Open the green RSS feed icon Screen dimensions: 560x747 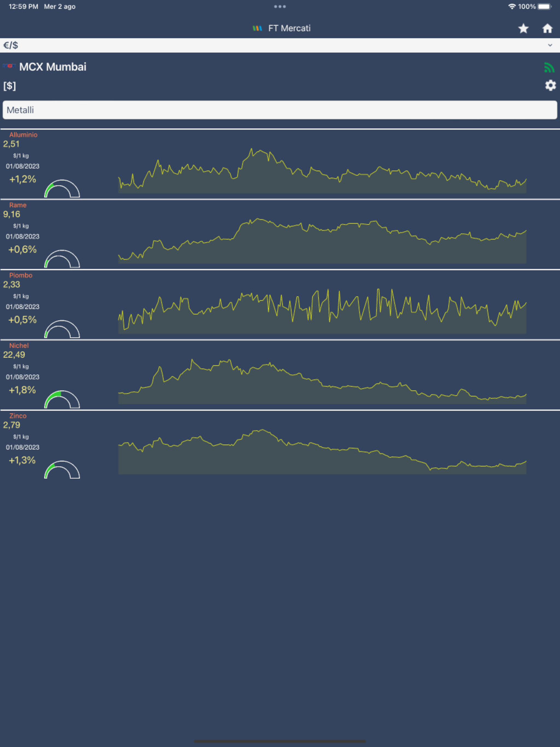click(549, 68)
